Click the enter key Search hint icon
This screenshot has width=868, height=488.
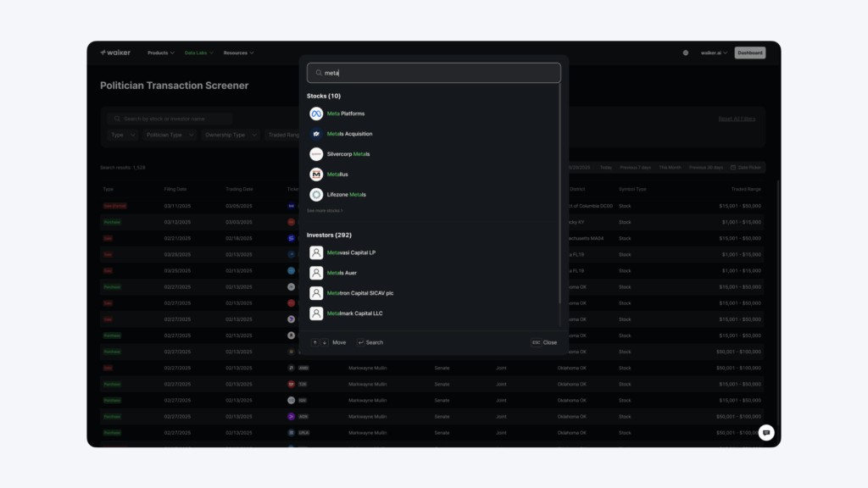pos(360,342)
